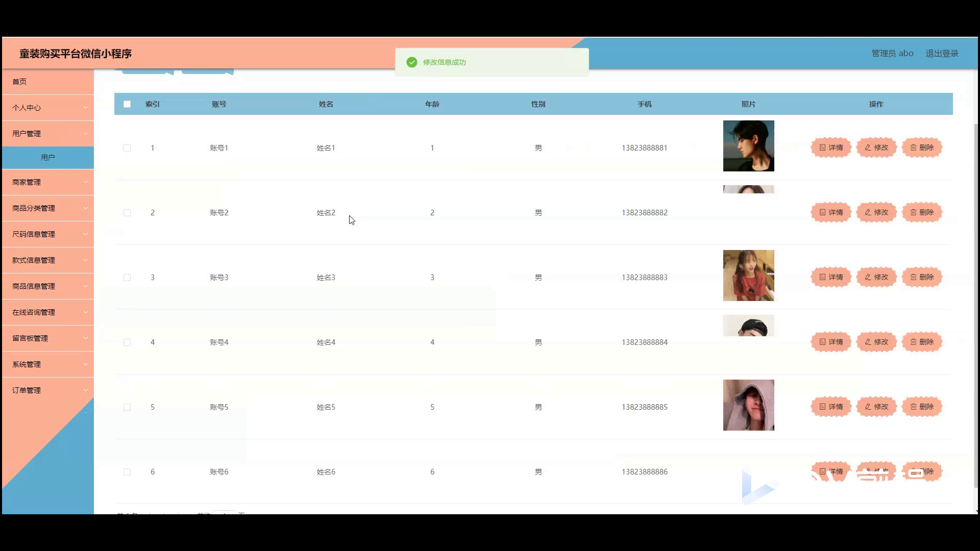This screenshot has width=980, height=551.
Task: Expand the 在线咨询管理 sidebar menu
Action: pyautogui.click(x=48, y=312)
